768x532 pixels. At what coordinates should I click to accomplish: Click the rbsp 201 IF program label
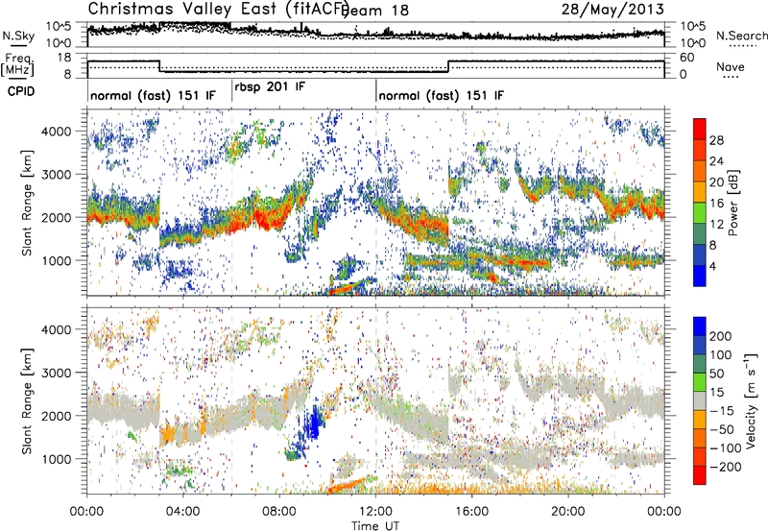click(270, 86)
